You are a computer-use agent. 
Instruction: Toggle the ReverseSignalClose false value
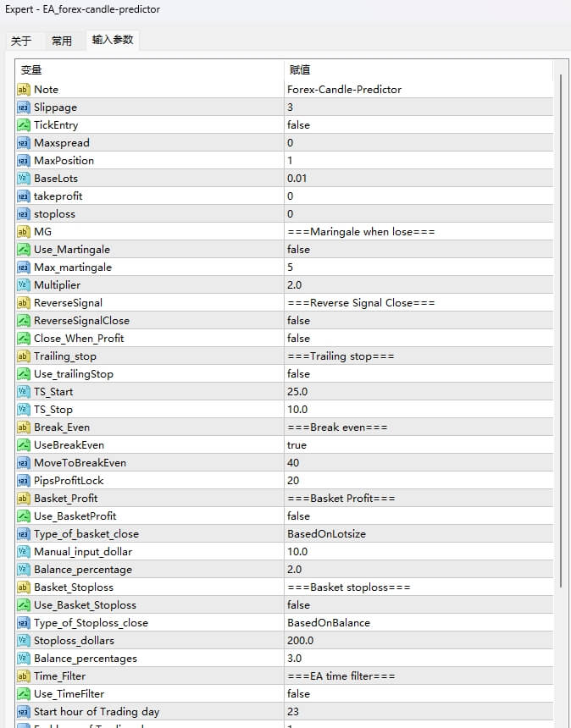point(299,321)
